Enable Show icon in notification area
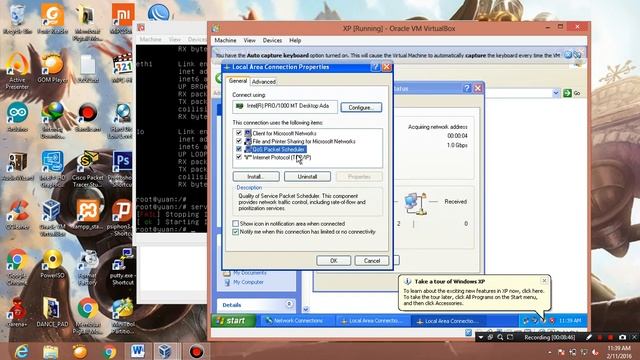 (x=236, y=224)
